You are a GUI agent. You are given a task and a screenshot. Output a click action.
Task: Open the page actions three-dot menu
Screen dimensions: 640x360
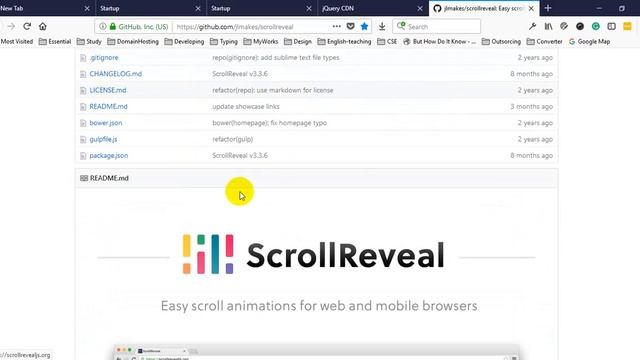click(336, 27)
